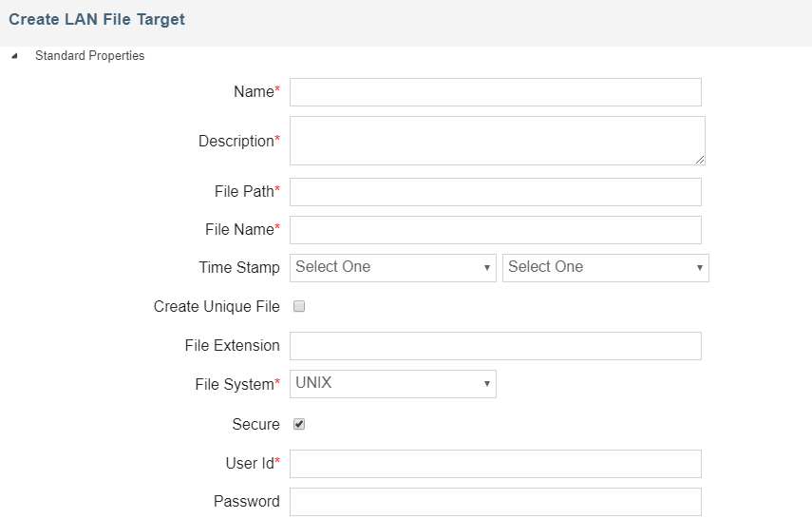The height and width of the screenshot is (519, 812).
Task: Click into the Name text field
Action: [x=495, y=92]
